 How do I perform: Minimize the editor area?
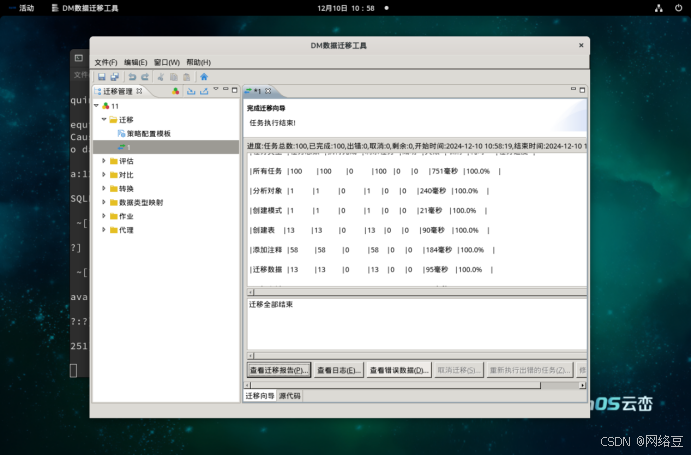click(573, 89)
